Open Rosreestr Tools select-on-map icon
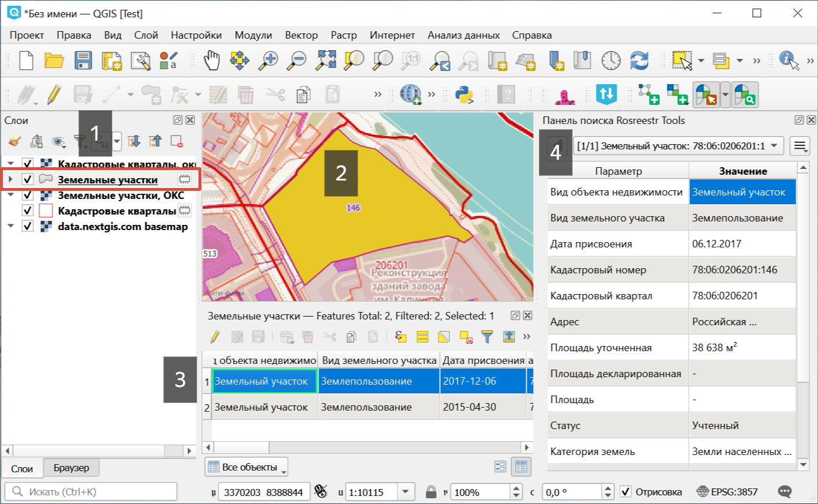 click(707, 95)
